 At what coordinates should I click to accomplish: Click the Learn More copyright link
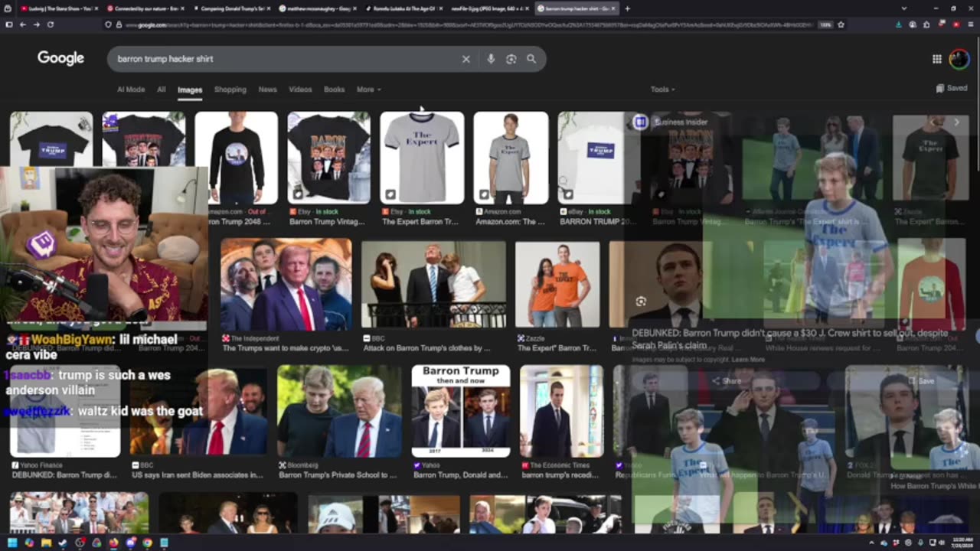point(748,360)
